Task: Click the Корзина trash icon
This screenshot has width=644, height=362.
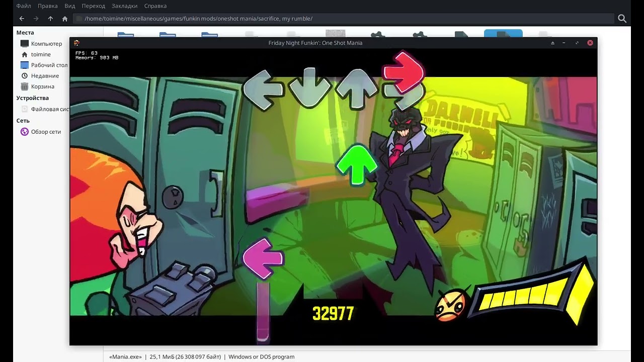Action: [25, 86]
